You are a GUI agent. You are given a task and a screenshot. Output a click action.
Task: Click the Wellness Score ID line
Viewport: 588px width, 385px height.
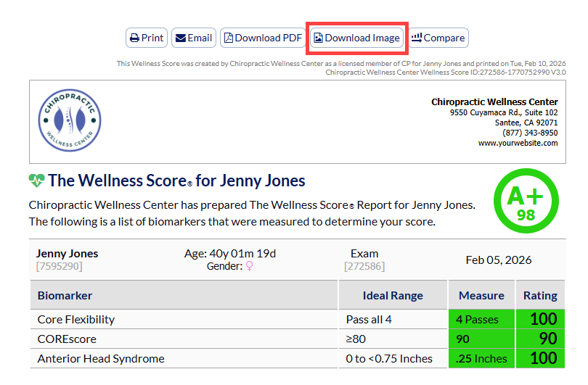pyautogui.click(x=446, y=73)
